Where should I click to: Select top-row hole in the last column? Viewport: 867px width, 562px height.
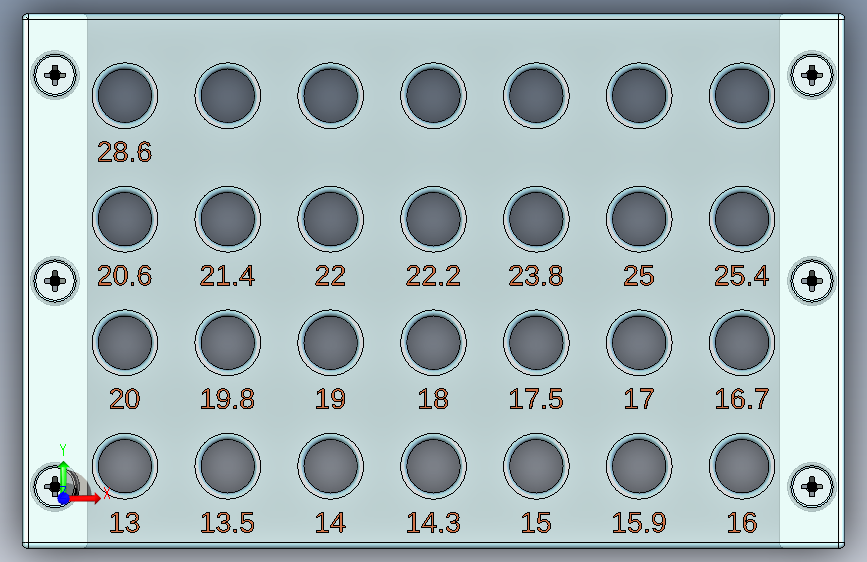pyautogui.click(x=742, y=96)
